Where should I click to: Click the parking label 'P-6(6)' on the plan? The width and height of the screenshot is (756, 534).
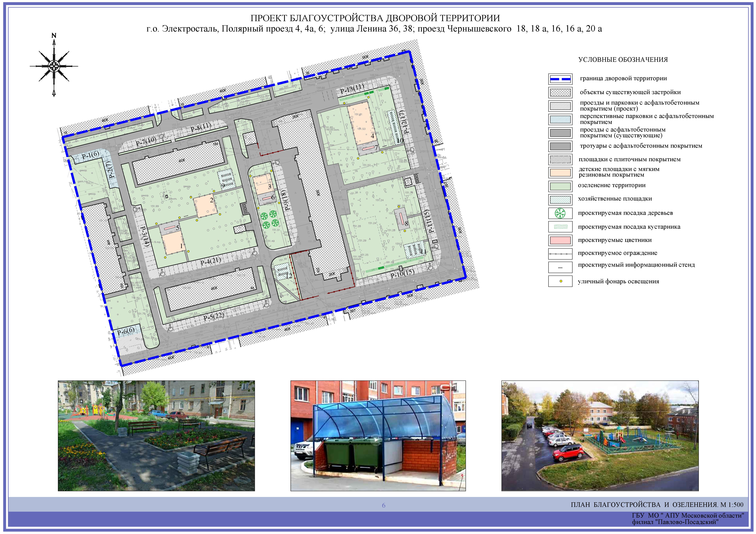[x=126, y=331]
